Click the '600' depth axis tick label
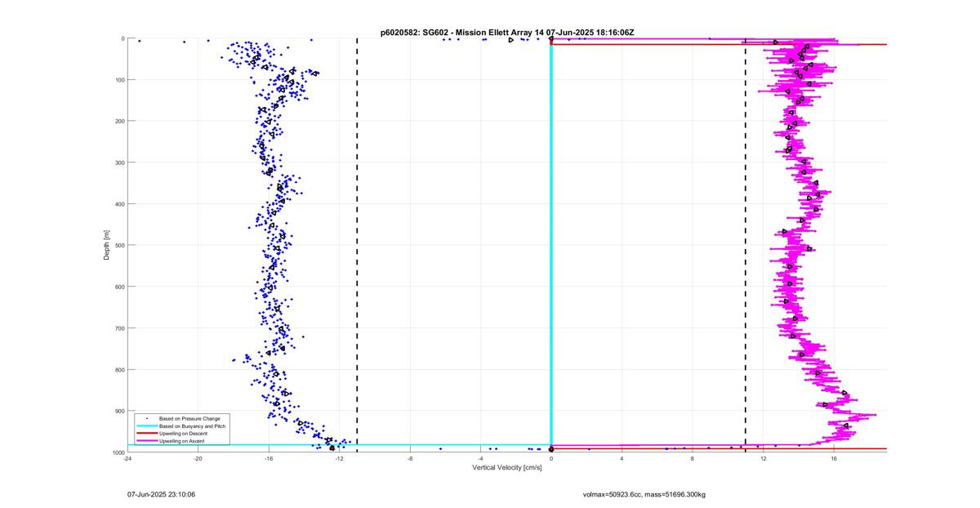 click(x=118, y=287)
